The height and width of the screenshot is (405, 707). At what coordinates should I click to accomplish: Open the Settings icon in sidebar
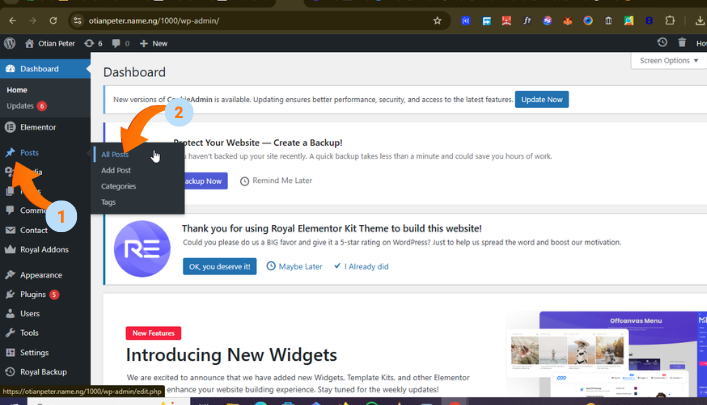10,352
